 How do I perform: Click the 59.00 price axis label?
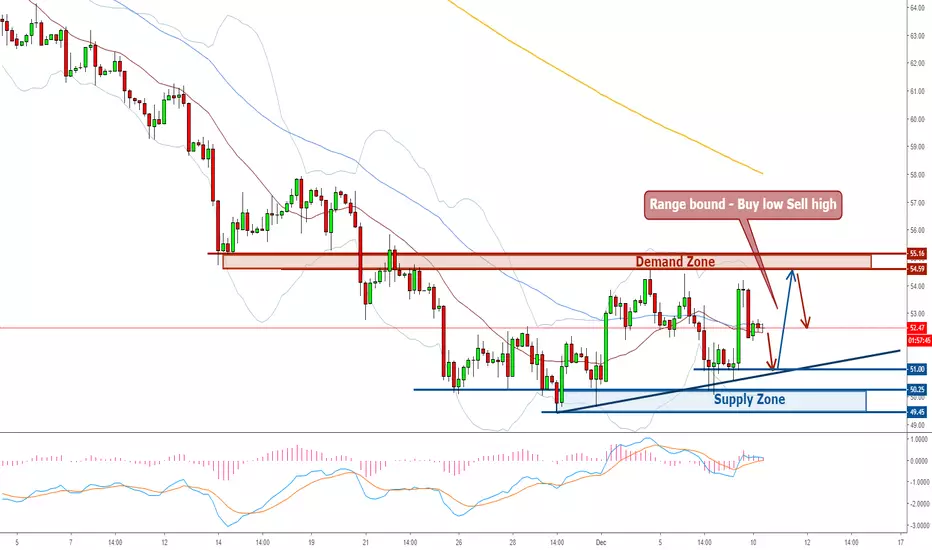pyautogui.click(x=917, y=146)
